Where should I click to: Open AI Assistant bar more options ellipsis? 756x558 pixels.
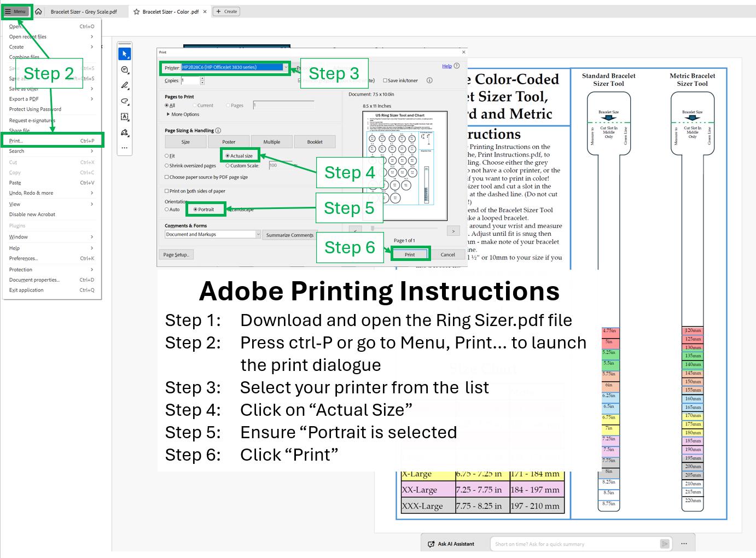click(684, 544)
